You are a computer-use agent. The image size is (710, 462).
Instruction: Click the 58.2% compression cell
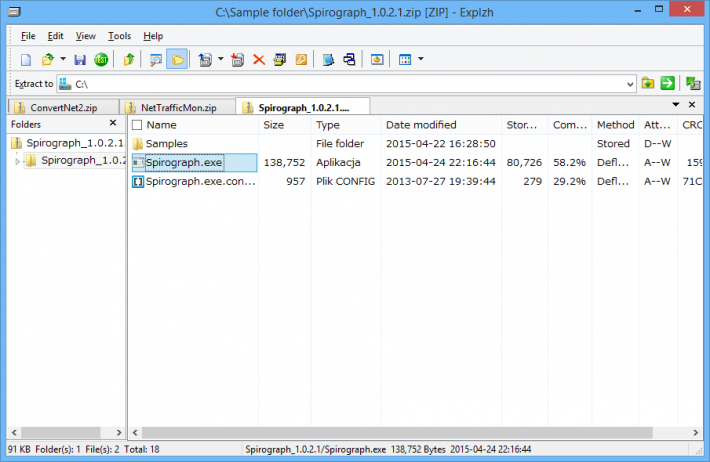569,163
